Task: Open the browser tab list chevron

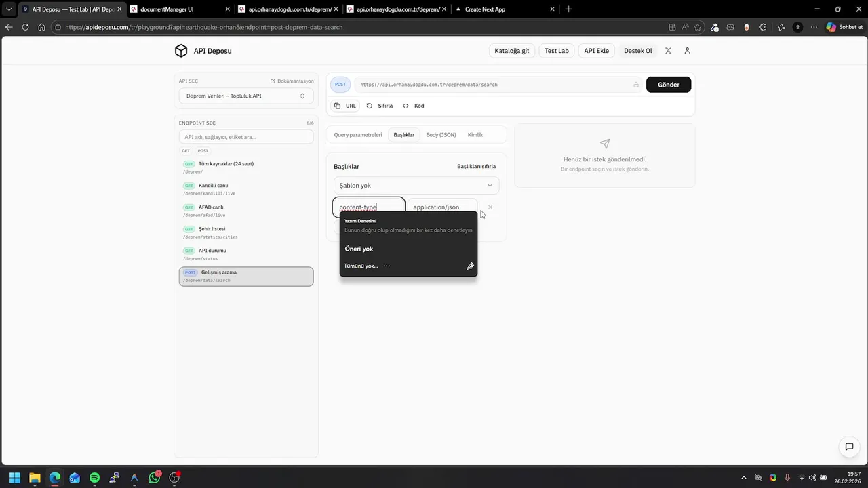Action: click(9, 9)
